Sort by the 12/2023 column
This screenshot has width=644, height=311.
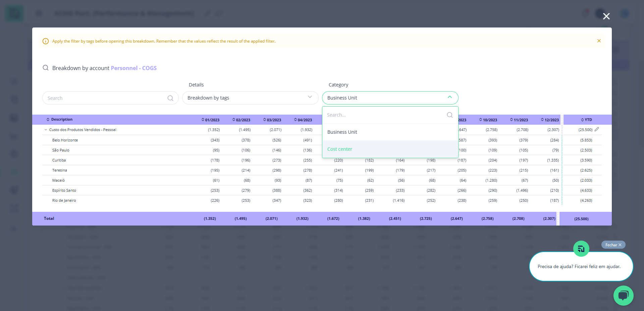550,120
